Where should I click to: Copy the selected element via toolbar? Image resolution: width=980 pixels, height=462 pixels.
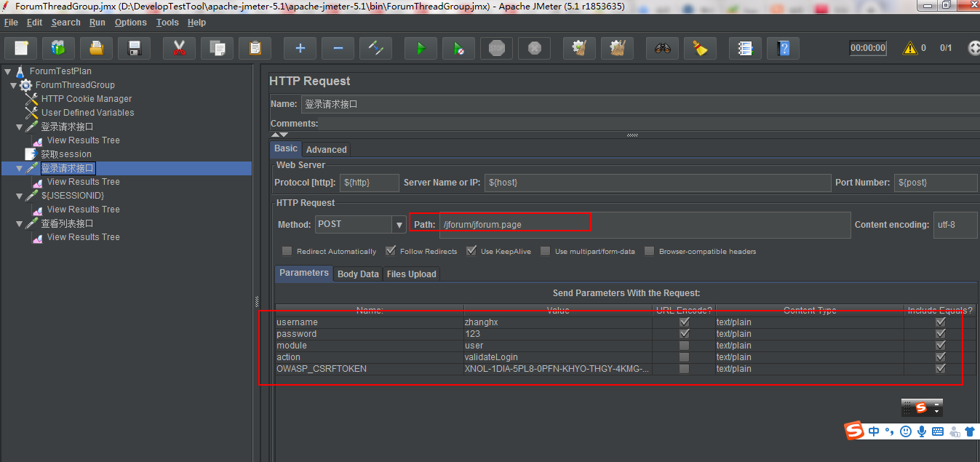(217, 48)
